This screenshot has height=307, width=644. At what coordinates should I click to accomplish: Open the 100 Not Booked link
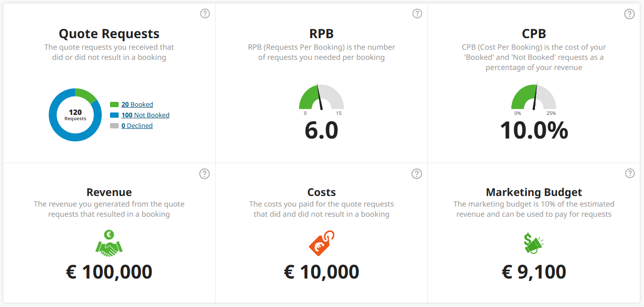[x=145, y=115]
